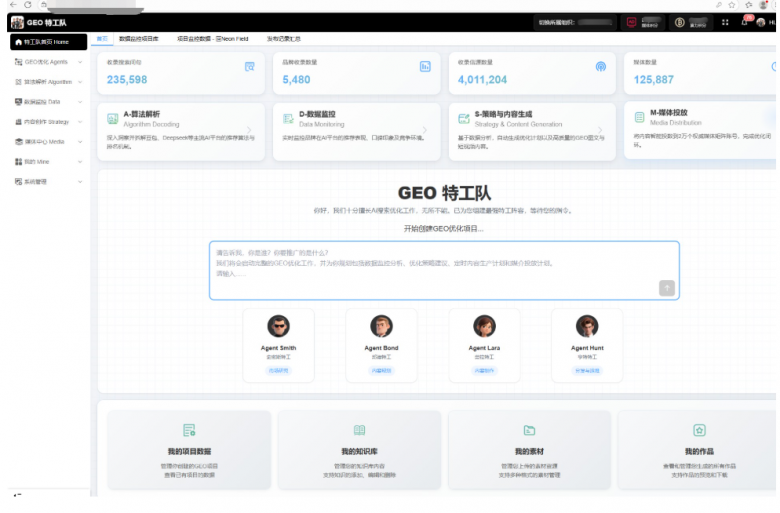Viewport: 780px width, 513px height.
Task: Expand the 我的 Mine sidebar section
Action: [48, 162]
